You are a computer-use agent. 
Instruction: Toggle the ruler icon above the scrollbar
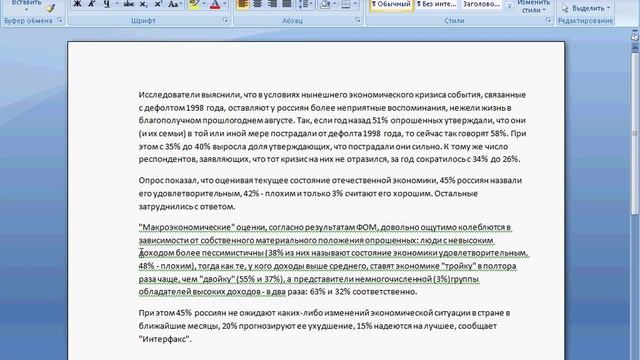click(x=635, y=36)
